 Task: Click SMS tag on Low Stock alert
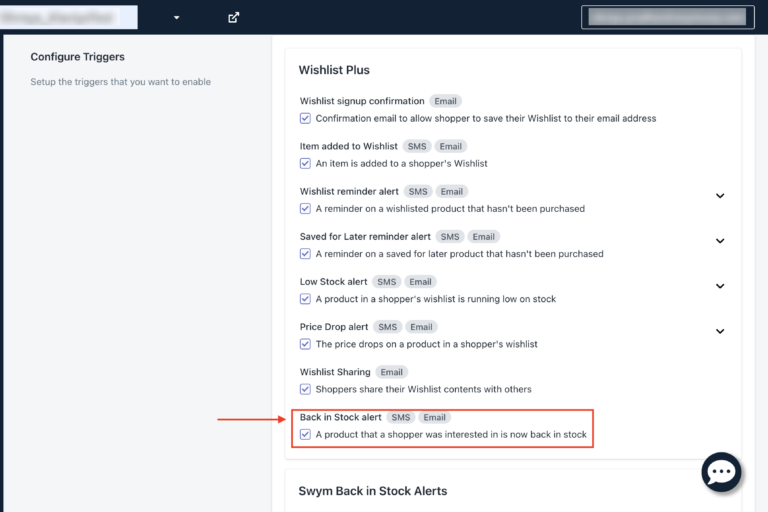click(x=386, y=282)
